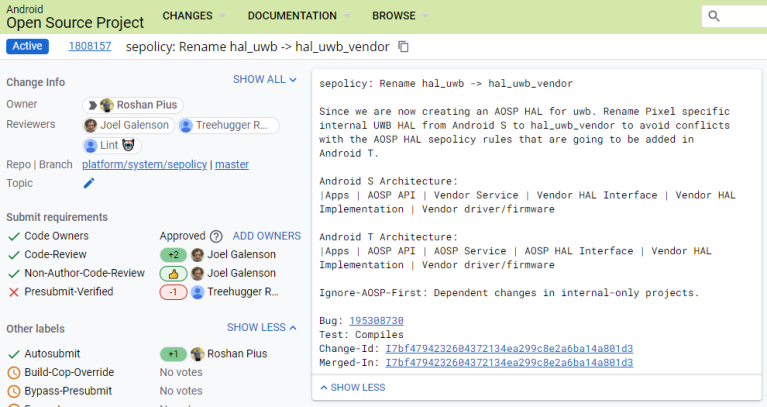Click Non-Author-Code-Review checkmark icon
This screenshot has width=767, height=407.
click(x=14, y=273)
